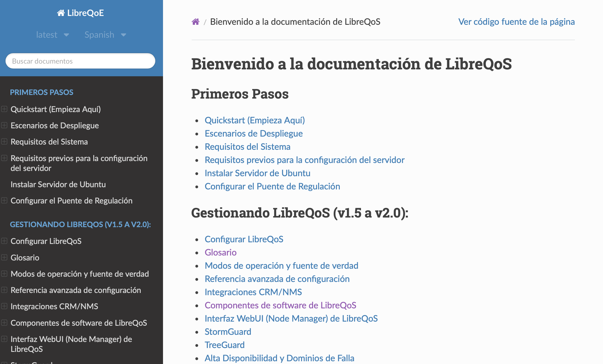Follow Escenarios de Despliegue link in content
Viewport: 603px width, 364px height.
pyautogui.click(x=254, y=134)
